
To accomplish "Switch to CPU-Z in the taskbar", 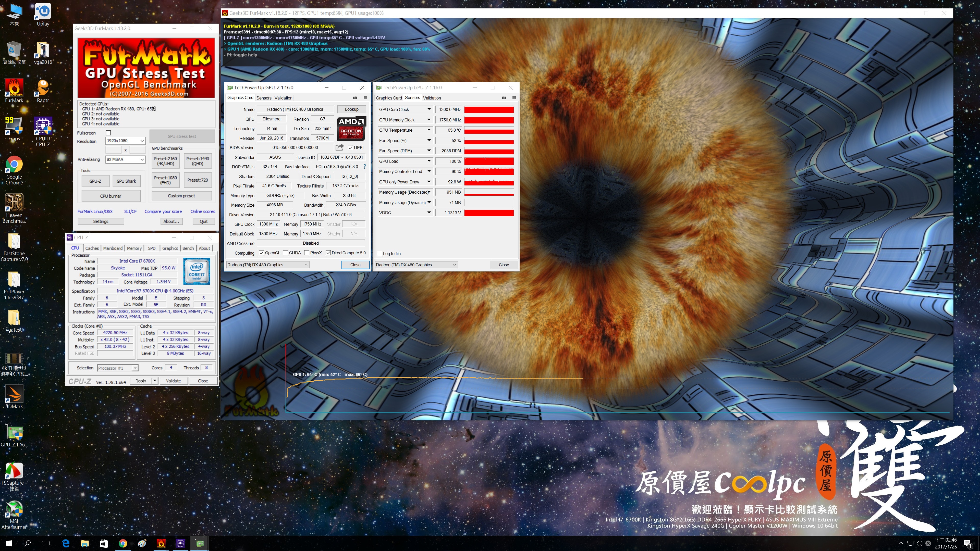I will pyautogui.click(x=180, y=543).
